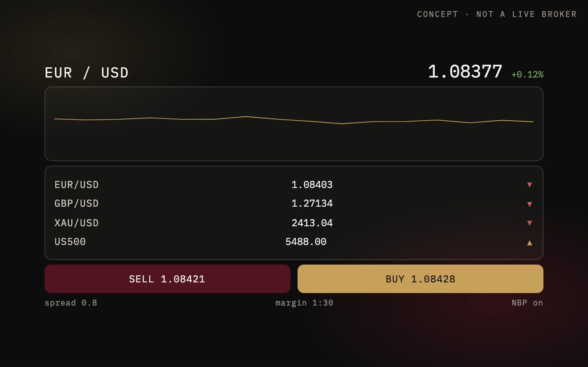Image resolution: width=588 pixels, height=367 pixels.
Task: Click the Concept Not A Live Broker notice
Action: point(497,14)
